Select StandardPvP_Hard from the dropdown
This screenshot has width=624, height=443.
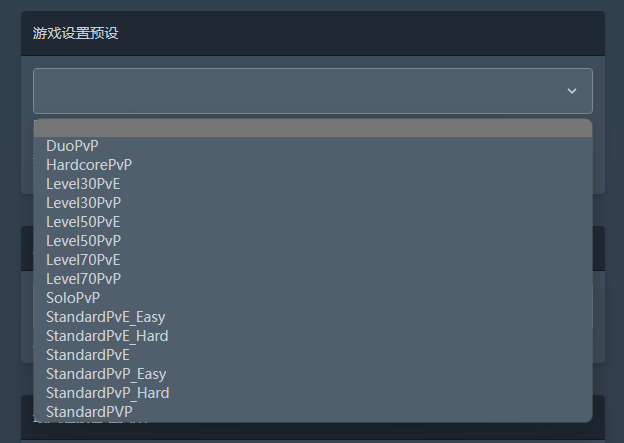coord(313,393)
